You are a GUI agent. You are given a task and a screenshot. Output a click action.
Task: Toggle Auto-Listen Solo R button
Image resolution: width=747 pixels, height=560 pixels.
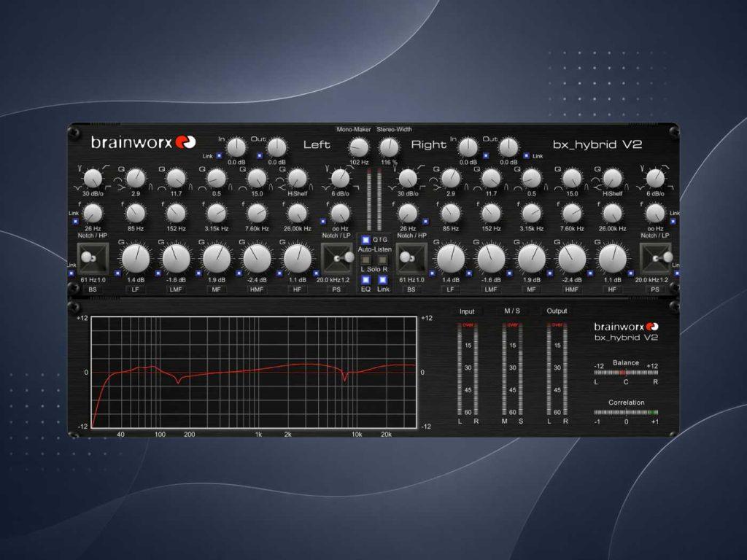[x=382, y=260]
